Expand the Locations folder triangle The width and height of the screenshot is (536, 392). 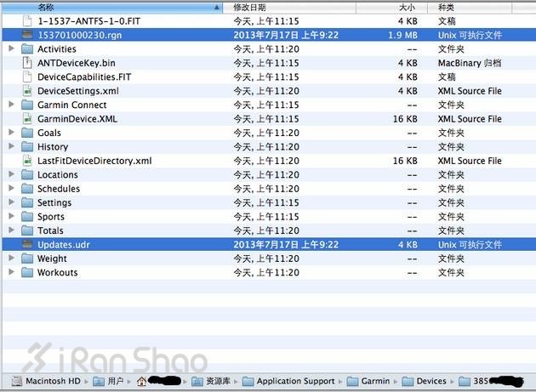pos(11,175)
